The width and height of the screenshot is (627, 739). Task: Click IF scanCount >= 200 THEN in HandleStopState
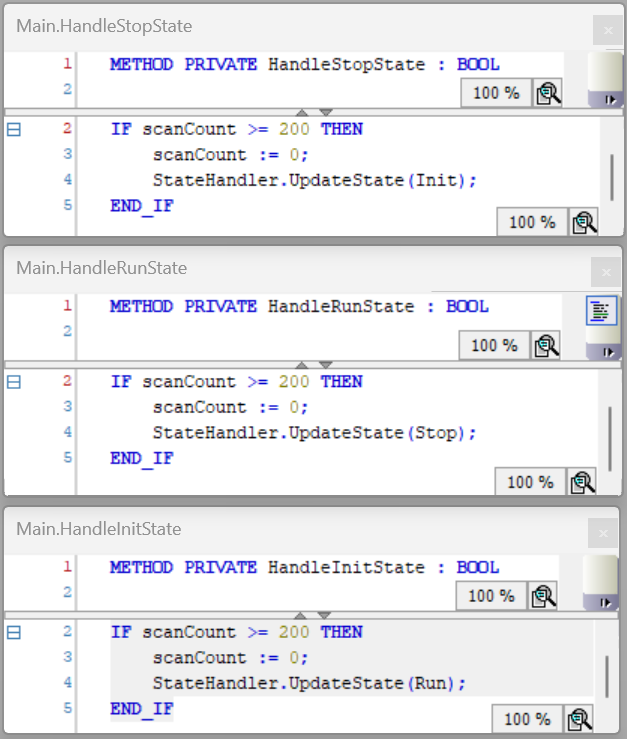(x=237, y=129)
